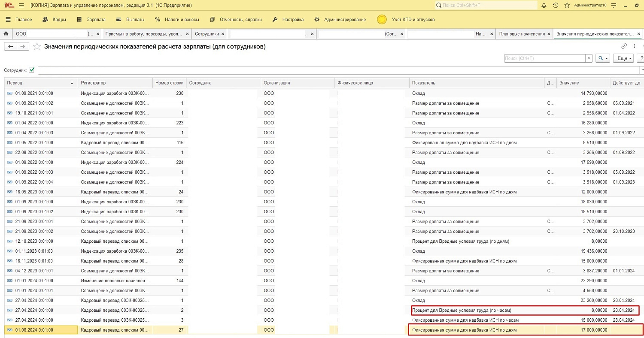Select the row dated 01.06.2024 0:01:00
Screen dimensions: 644x338
click(x=34, y=330)
